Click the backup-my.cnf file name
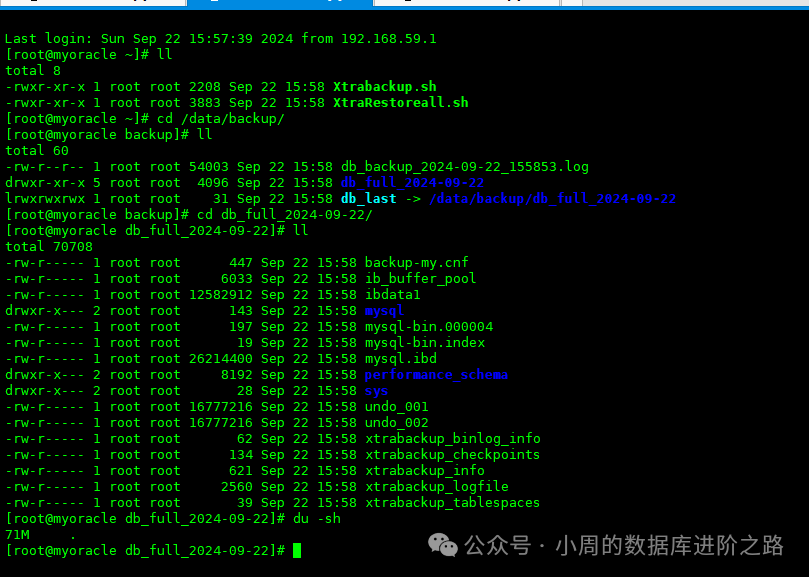 point(417,263)
